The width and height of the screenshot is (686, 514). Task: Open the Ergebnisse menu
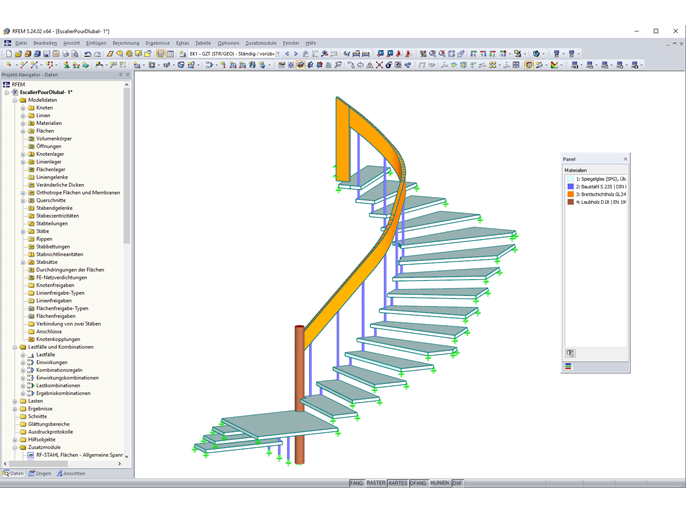pyautogui.click(x=158, y=43)
